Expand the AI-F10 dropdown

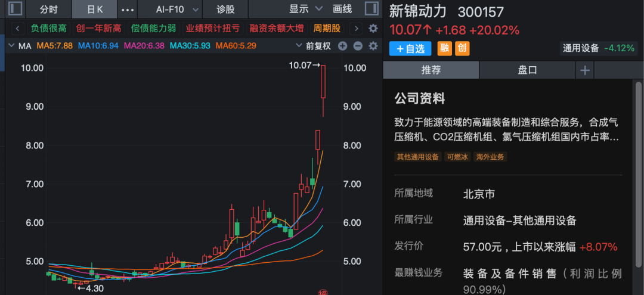pos(169,10)
